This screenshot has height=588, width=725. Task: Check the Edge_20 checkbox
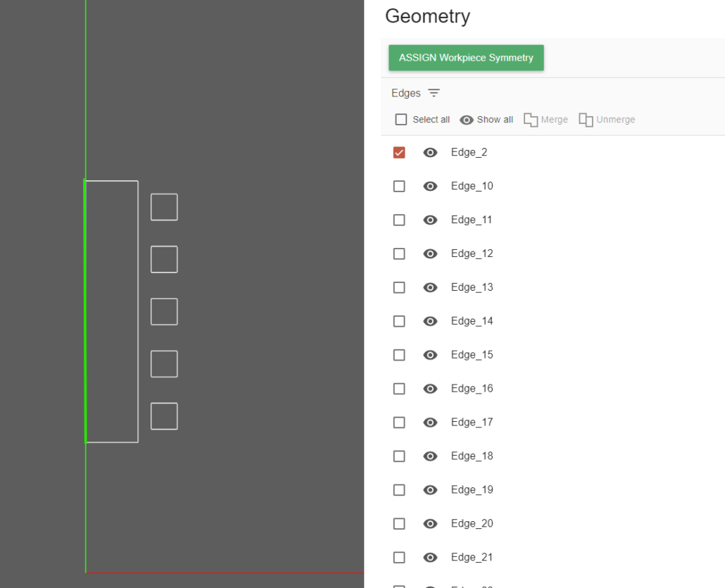point(399,524)
